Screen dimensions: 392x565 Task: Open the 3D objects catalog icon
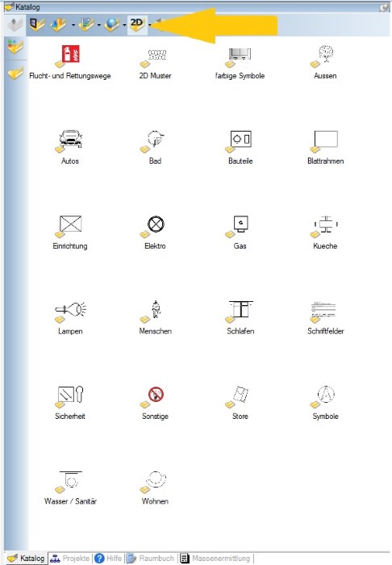(58, 25)
